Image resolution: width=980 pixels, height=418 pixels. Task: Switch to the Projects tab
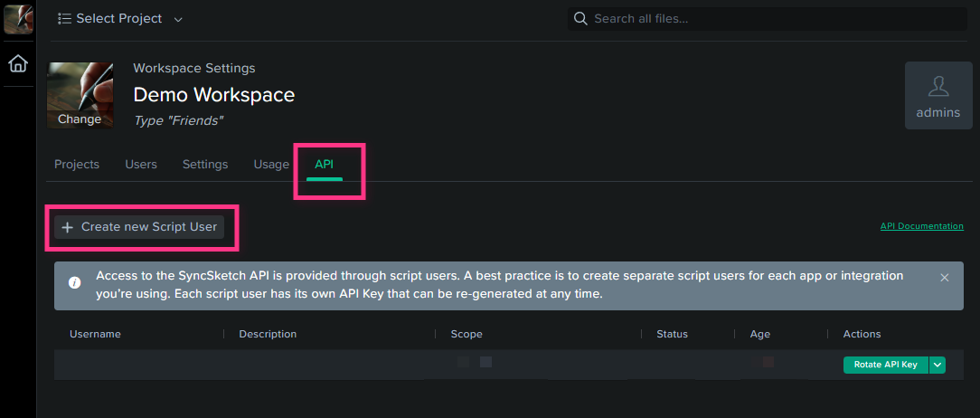77,165
